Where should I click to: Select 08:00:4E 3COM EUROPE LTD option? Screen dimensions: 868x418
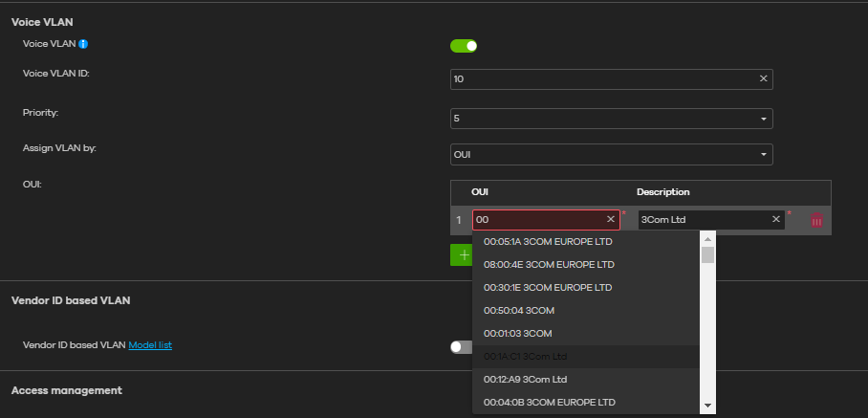549,264
